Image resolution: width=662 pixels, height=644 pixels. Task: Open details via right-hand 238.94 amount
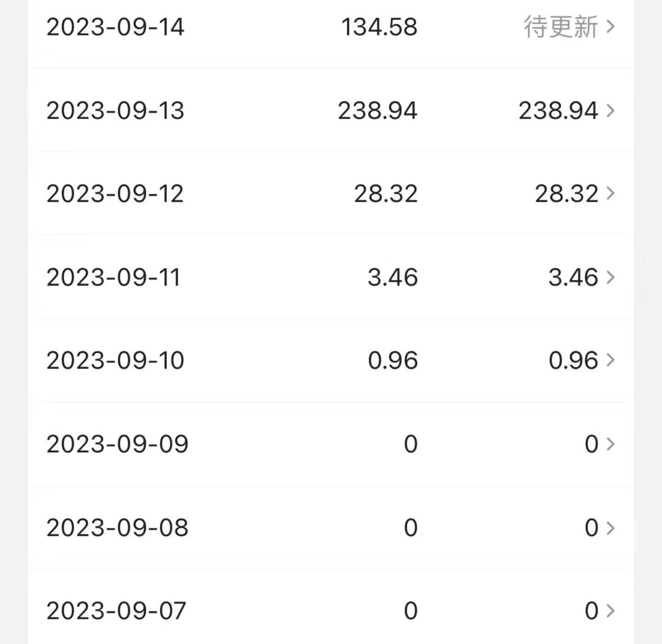click(x=558, y=111)
